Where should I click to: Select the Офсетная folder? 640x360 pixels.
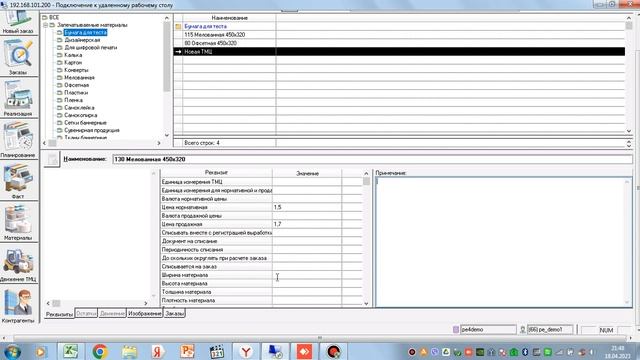tap(76, 85)
